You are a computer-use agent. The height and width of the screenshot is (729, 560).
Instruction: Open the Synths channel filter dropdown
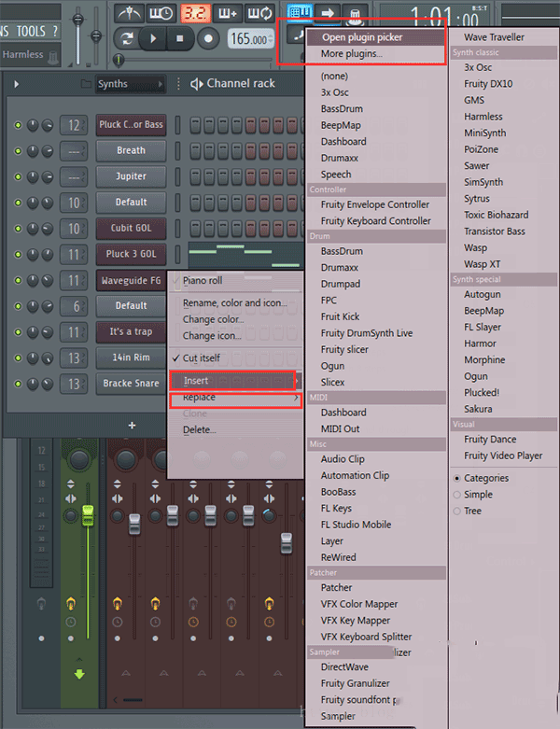pyautogui.click(x=129, y=84)
